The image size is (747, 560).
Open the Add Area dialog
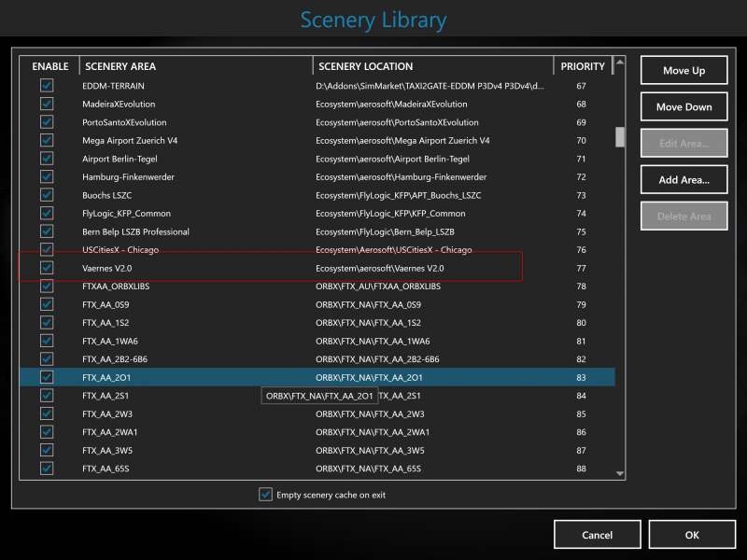pos(684,179)
